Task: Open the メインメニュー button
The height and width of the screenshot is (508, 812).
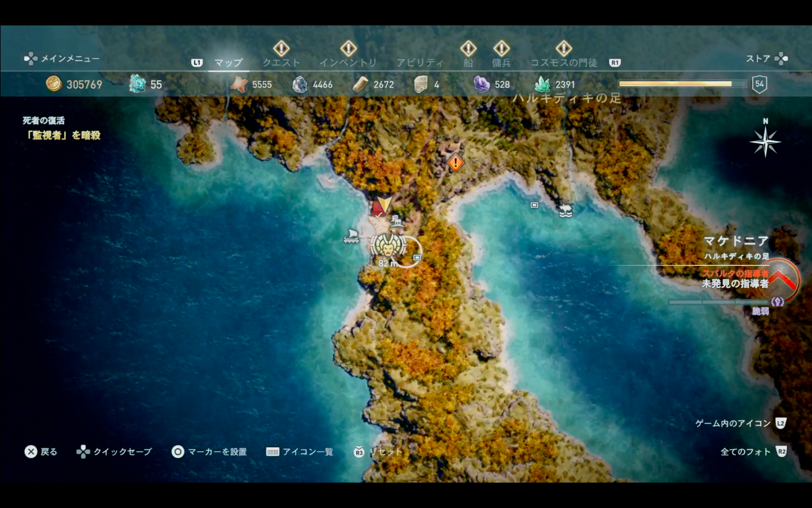Action: pos(61,58)
